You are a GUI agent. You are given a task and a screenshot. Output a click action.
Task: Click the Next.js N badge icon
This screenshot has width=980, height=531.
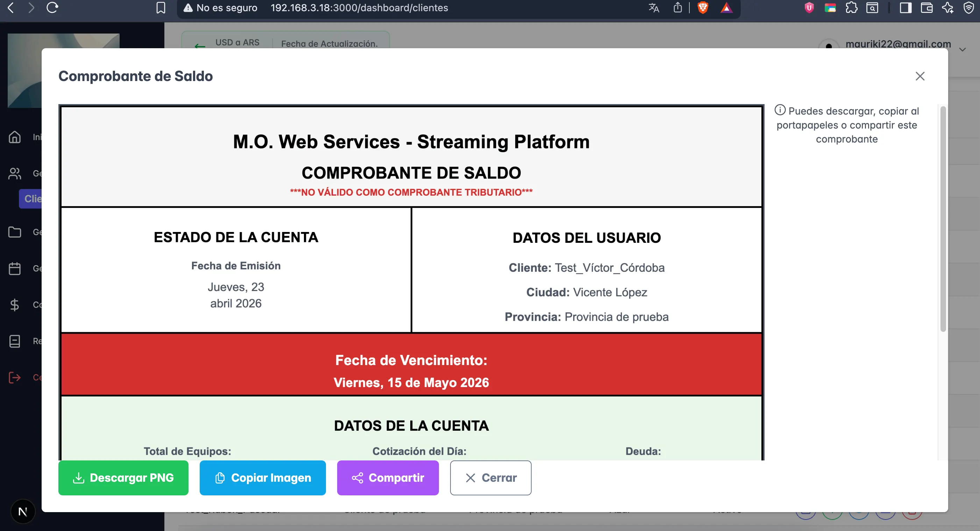pos(23,512)
